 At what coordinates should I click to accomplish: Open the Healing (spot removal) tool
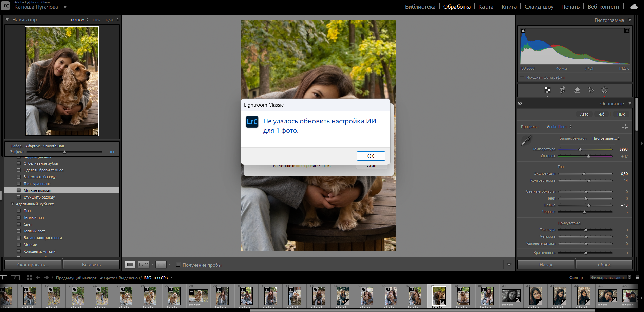pyautogui.click(x=576, y=90)
